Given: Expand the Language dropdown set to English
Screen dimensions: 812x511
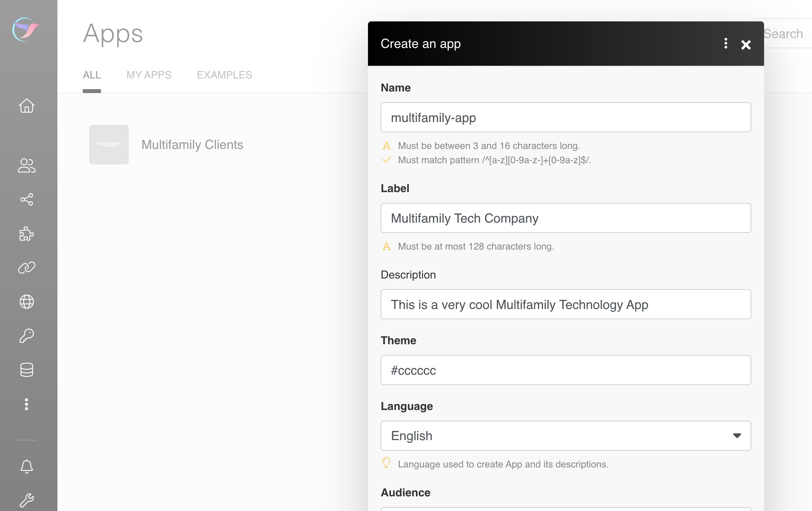Looking at the screenshot, I should 566,436.
